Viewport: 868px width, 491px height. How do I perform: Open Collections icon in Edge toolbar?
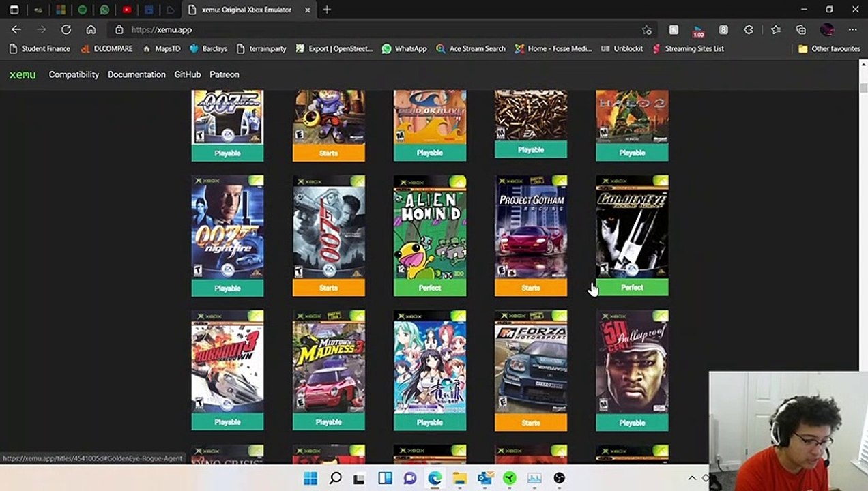coord(801,30)
